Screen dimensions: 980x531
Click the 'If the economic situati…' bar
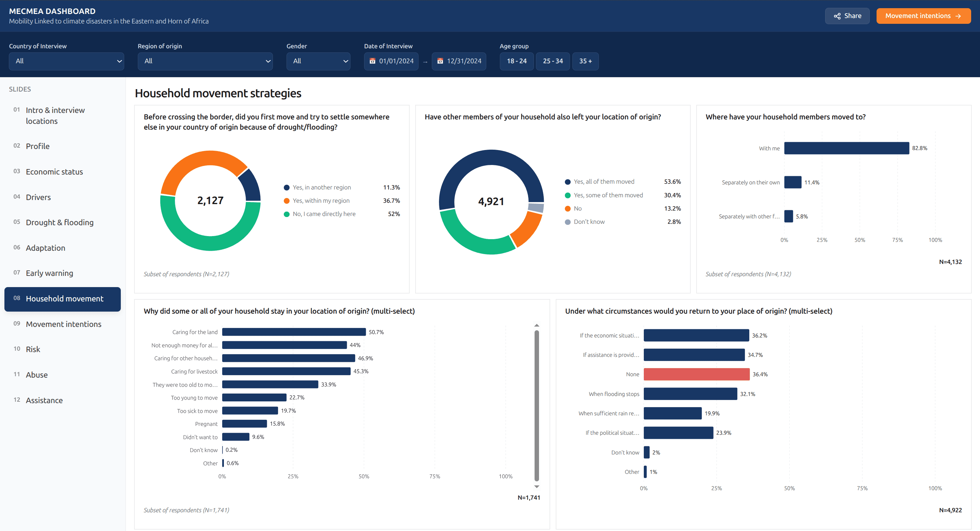click(696, 335)
